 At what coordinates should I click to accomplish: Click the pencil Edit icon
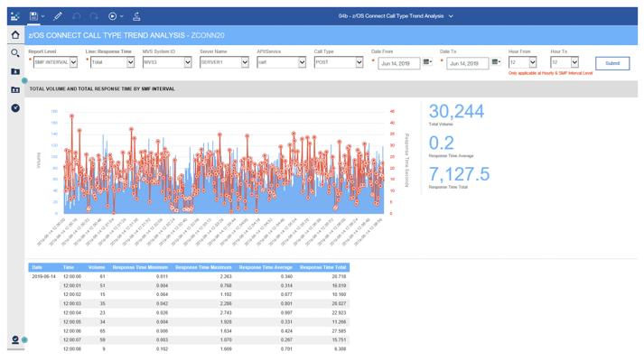point(58,15)
